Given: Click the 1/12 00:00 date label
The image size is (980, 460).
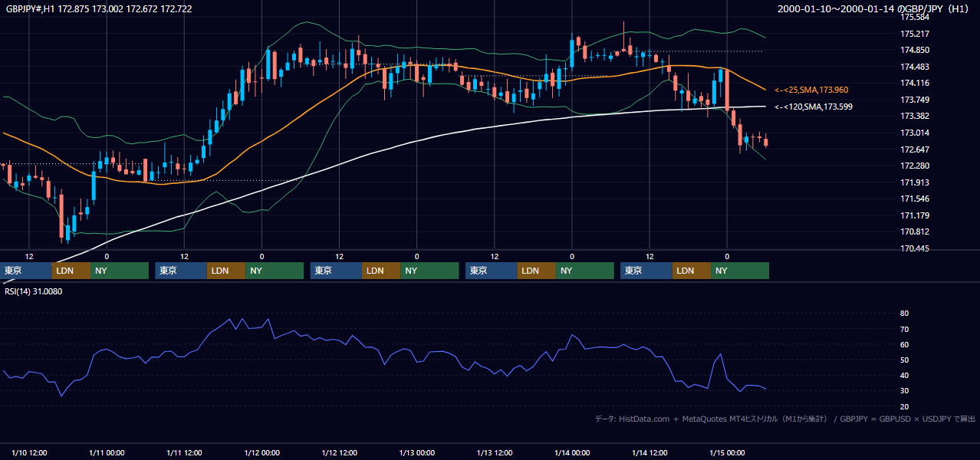Looking at the screenshot, I should click(261, 453).
